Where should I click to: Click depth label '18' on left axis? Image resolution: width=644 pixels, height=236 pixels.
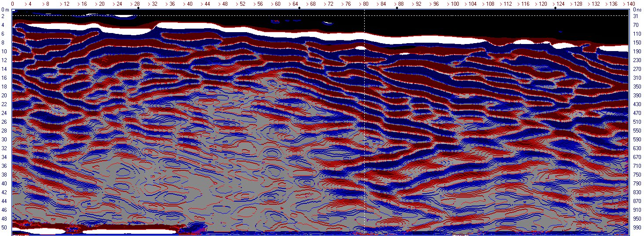(x=4, y=86)
